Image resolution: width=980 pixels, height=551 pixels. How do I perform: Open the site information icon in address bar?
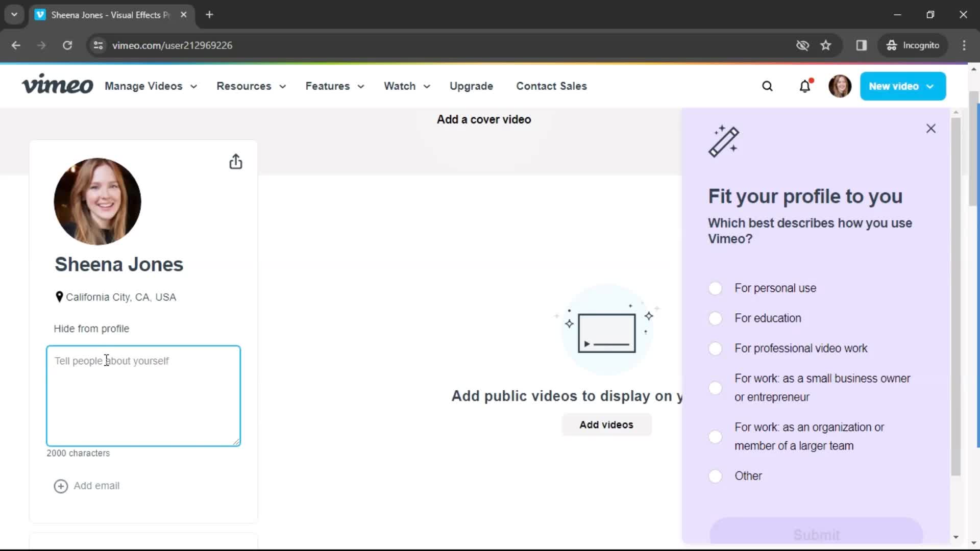coord(98,45)
